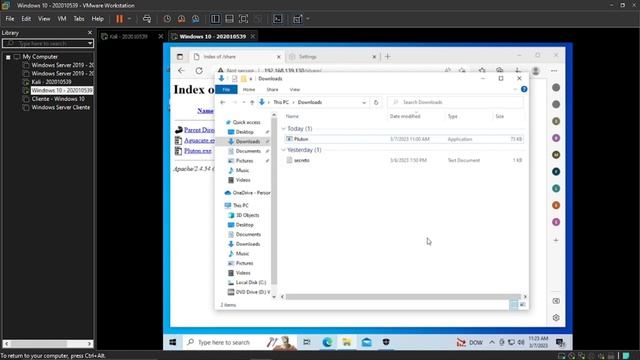Viewport: 640px width, 360px height.
Task: Refresh the Downloads folder
Action: pyautogui.click(x=376, y=102)
